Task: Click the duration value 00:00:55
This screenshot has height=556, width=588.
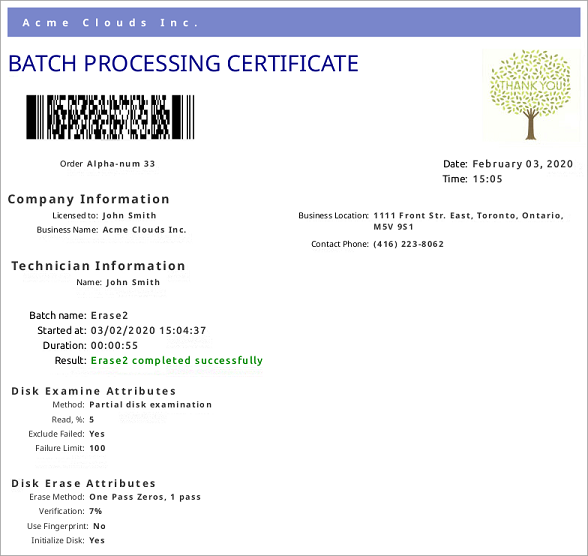Action: pos(114,346)
